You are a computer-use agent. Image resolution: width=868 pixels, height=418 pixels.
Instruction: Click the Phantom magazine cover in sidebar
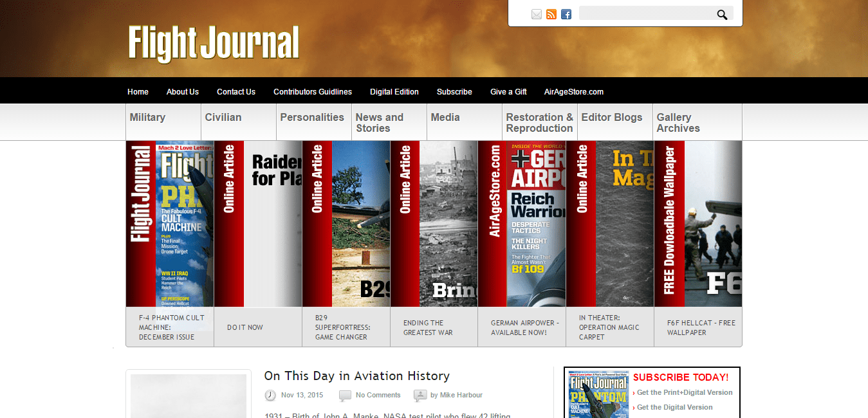(x=598, y=394)
